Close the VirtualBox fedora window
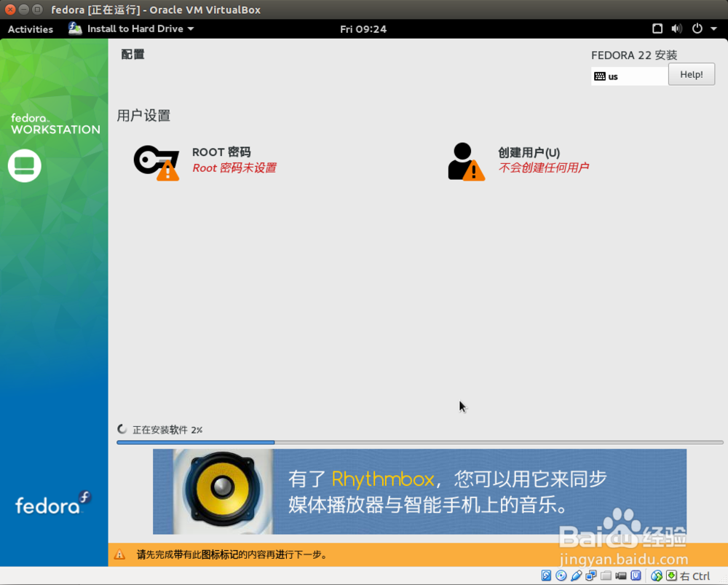The image size is (728, 585). point(10,9)
